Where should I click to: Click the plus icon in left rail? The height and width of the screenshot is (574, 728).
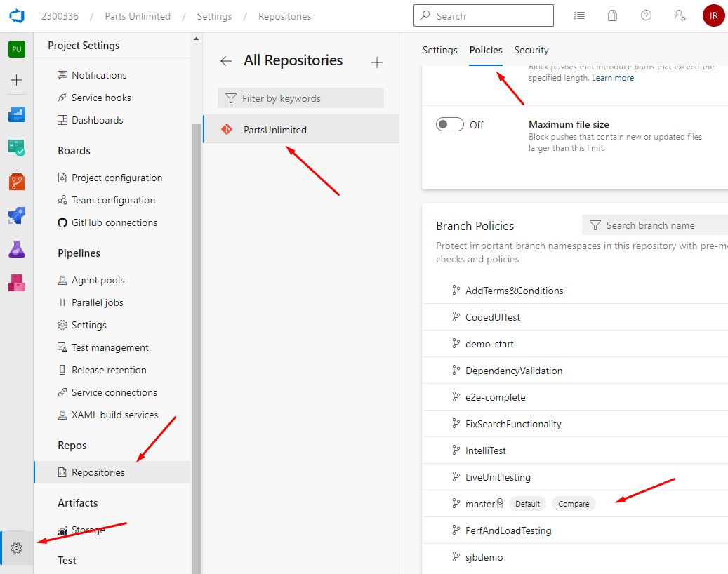(x=17, y=80)
